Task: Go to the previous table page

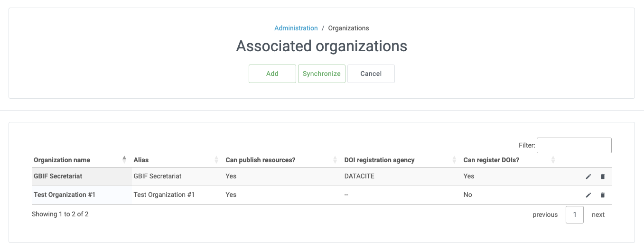Action: pyautogui.click(x=545, y=214)
